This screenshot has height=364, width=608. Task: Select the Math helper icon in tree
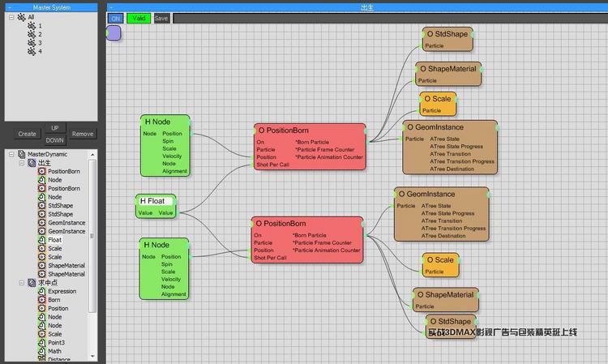(42, 351)
